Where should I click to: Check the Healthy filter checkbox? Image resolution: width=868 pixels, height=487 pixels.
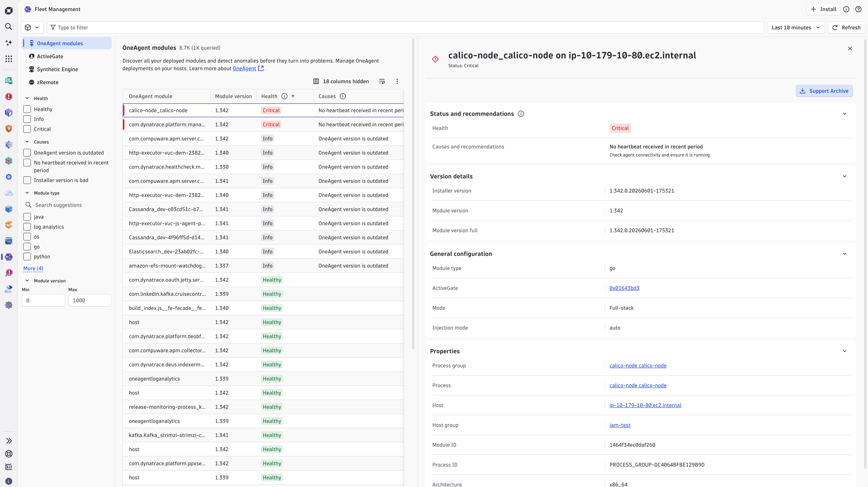click(x=27, y=109)
